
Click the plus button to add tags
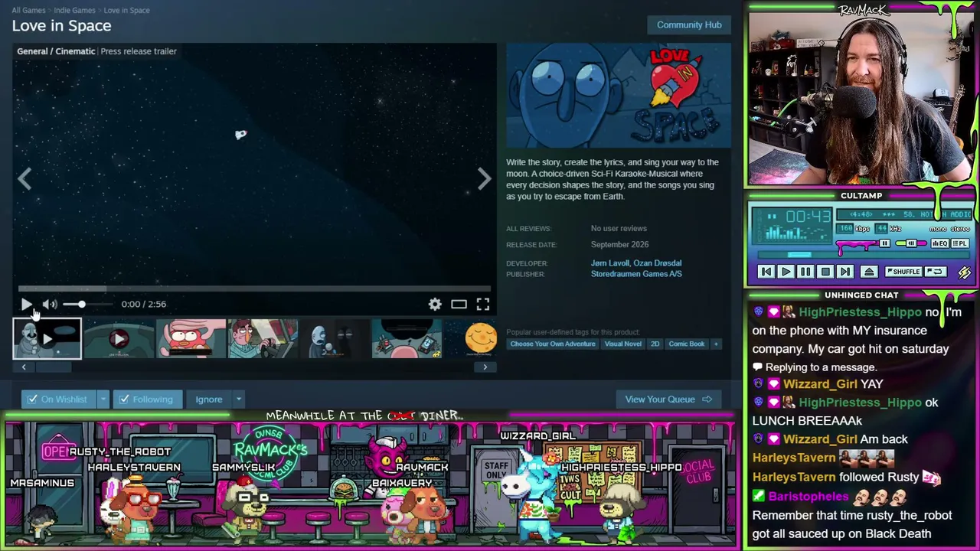[716, 344]
